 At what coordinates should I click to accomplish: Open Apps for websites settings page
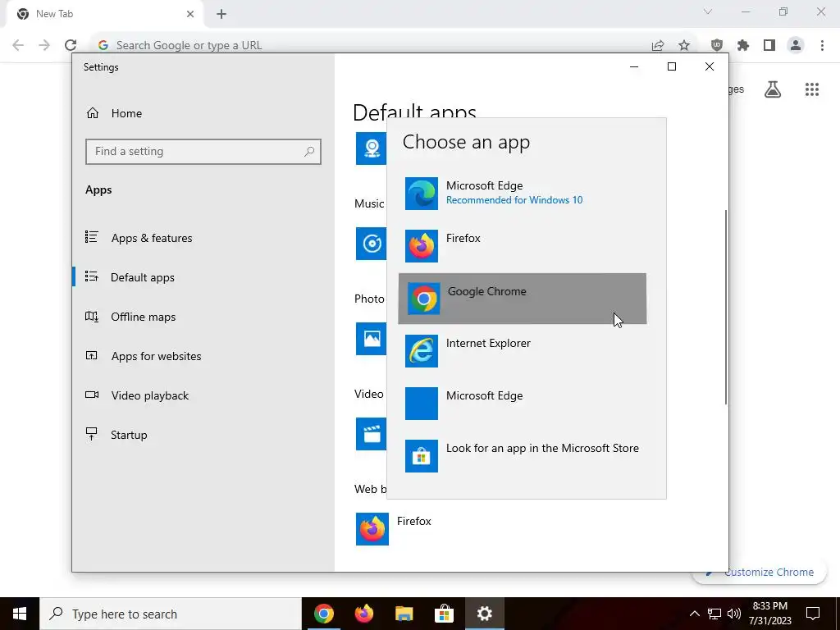203,356
